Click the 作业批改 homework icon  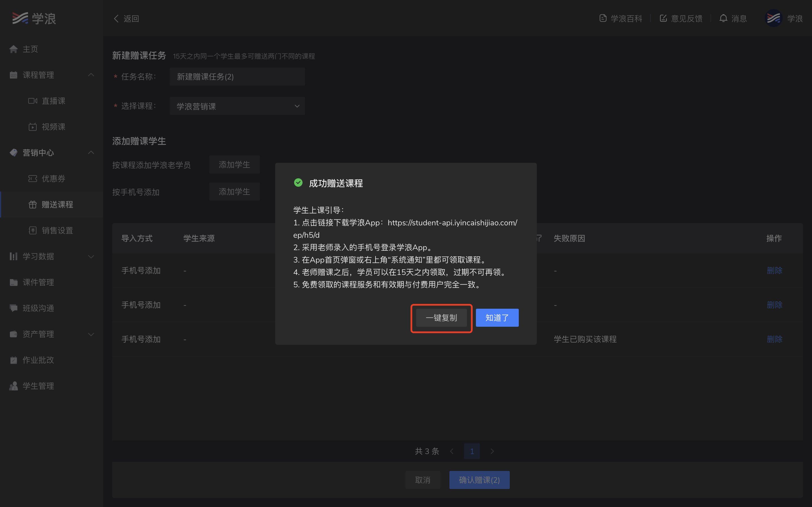14,360
